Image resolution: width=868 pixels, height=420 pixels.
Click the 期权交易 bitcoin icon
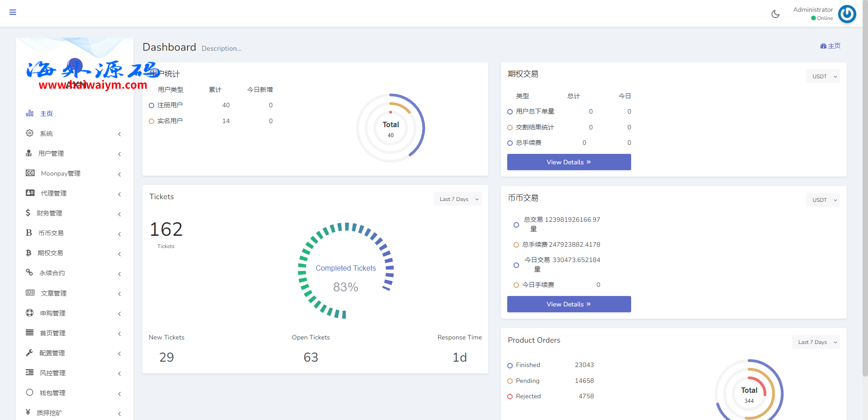coord(28,253)
